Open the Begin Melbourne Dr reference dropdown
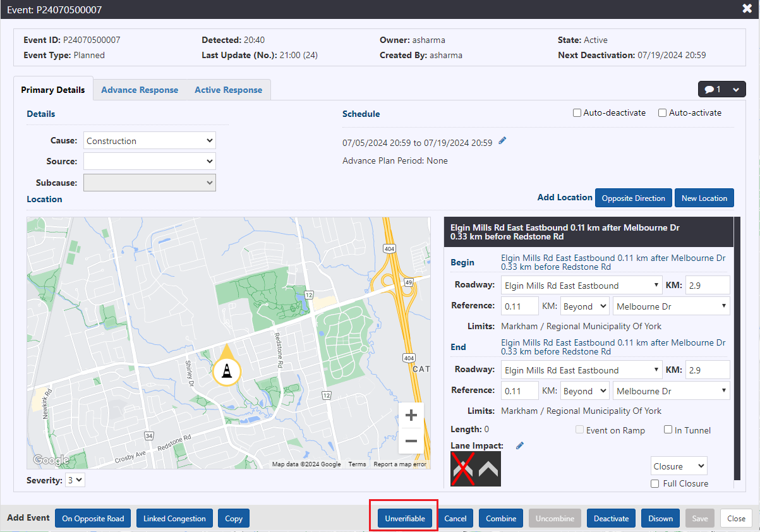 672,306
